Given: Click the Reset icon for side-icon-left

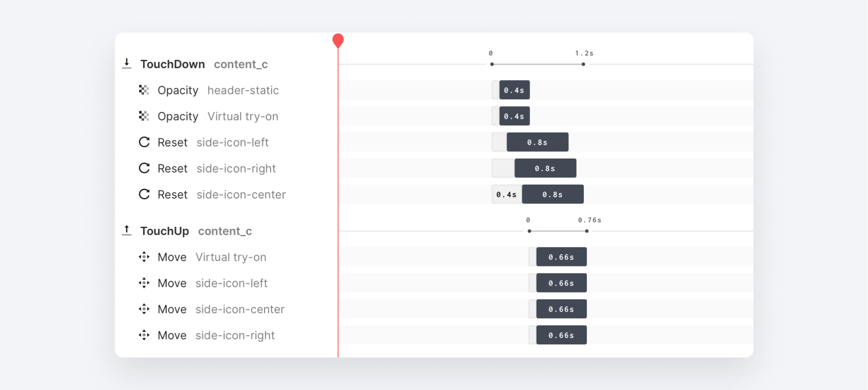Looking at the screenshot, I should coord(144,142).
